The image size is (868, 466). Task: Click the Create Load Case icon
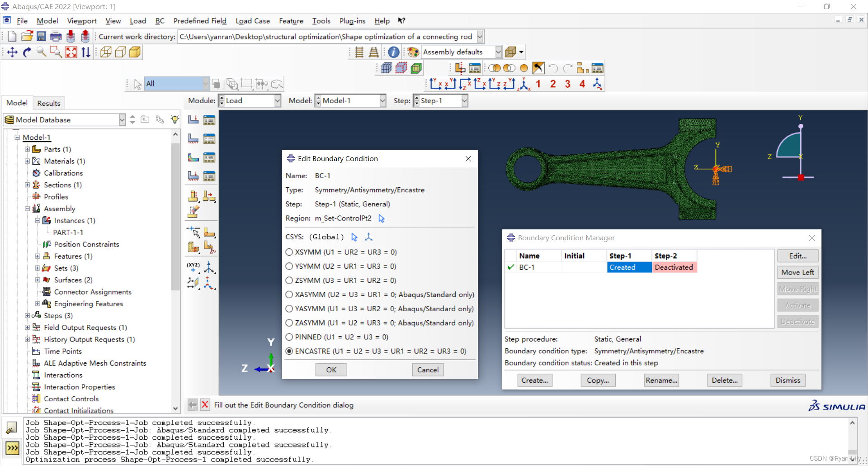point(193,176)
